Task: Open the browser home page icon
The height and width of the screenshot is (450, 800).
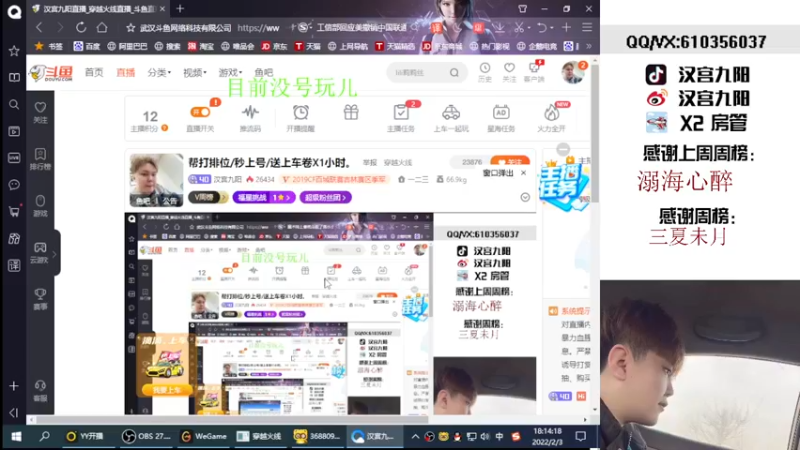Action: (x=102, y=28)
